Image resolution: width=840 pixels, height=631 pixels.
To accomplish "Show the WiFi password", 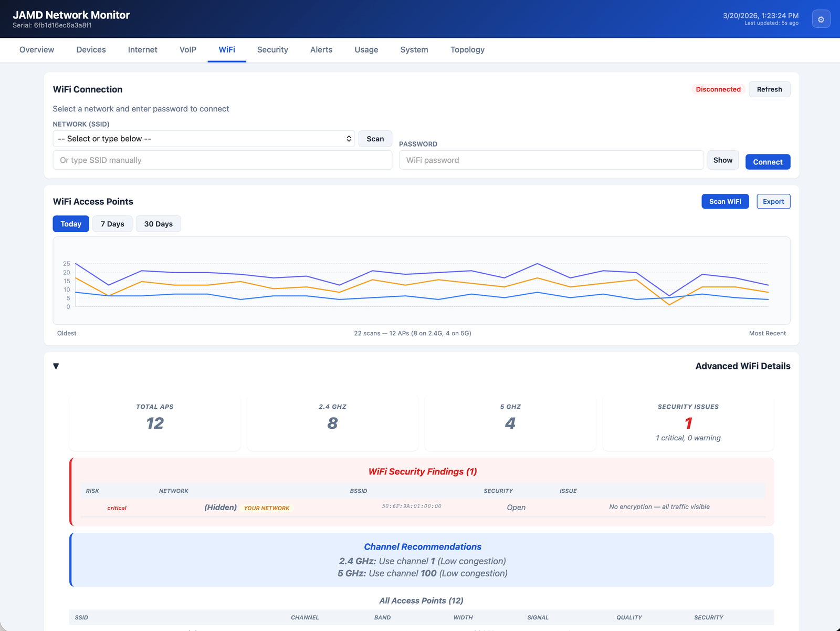I will point(723,160).
